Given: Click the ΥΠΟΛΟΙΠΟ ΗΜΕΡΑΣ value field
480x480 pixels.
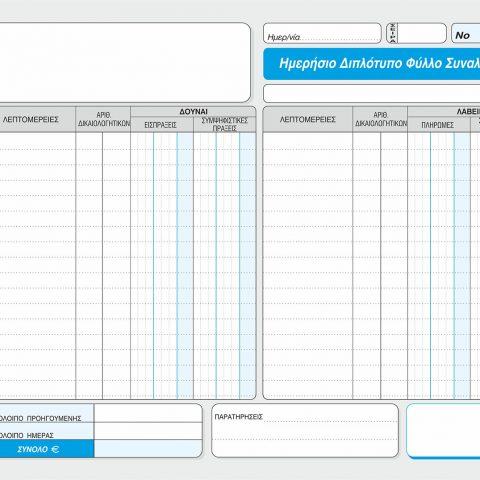Looking at the screenshot, I should click(148, 431).
